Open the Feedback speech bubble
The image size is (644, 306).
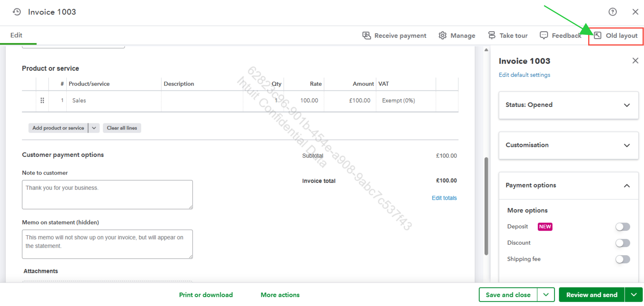click(544, 35)
